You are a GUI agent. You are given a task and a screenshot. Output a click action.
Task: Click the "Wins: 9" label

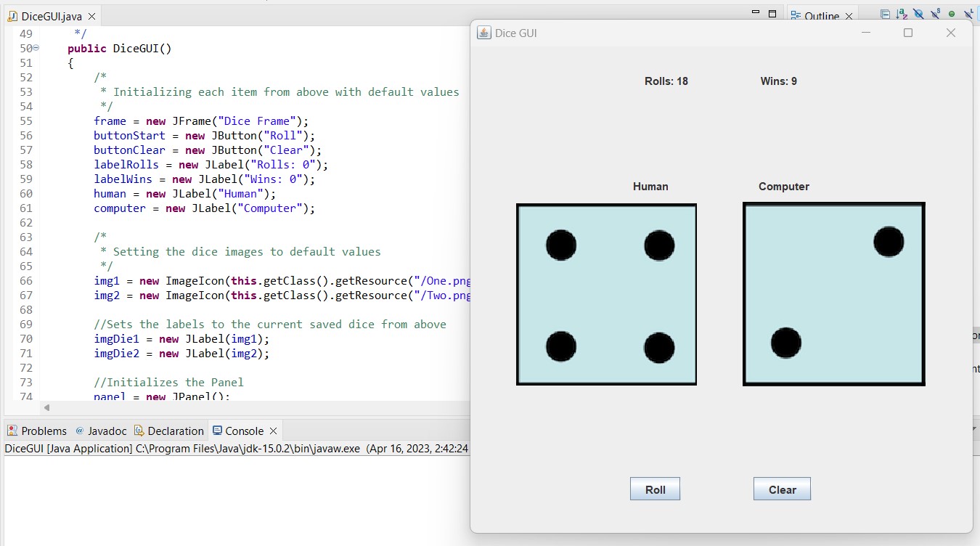click(x=779, y=81)
